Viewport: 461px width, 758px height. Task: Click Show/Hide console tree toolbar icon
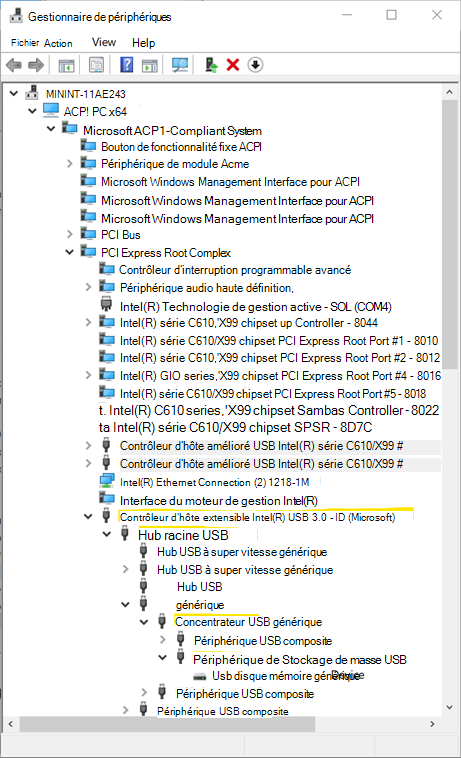coord(66,65)
